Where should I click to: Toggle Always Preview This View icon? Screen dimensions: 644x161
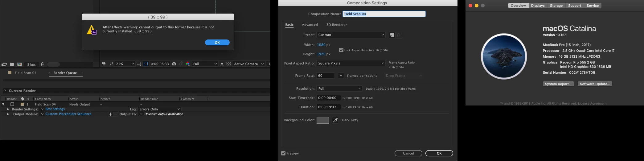click(x=104, y=64)
